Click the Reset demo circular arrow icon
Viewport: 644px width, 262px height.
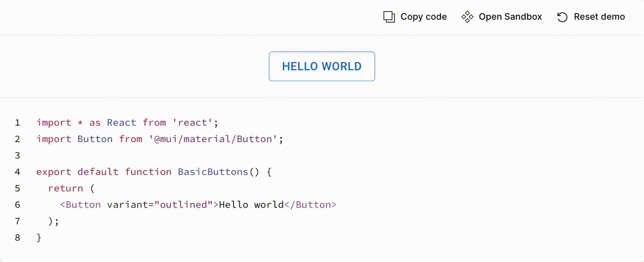[x=562, y=17]
